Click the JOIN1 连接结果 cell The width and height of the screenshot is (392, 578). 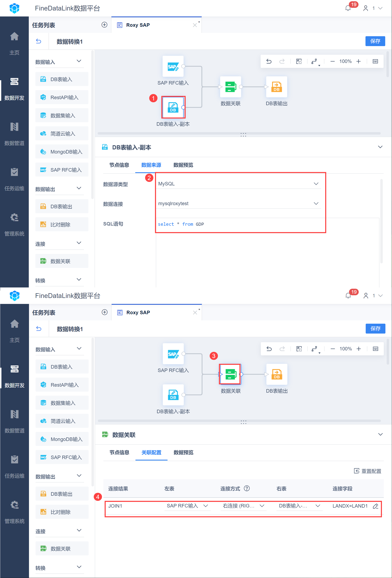tap(115, 506)
